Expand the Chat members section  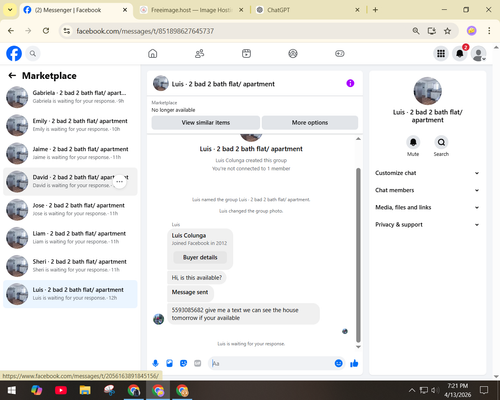coord(427,190)
